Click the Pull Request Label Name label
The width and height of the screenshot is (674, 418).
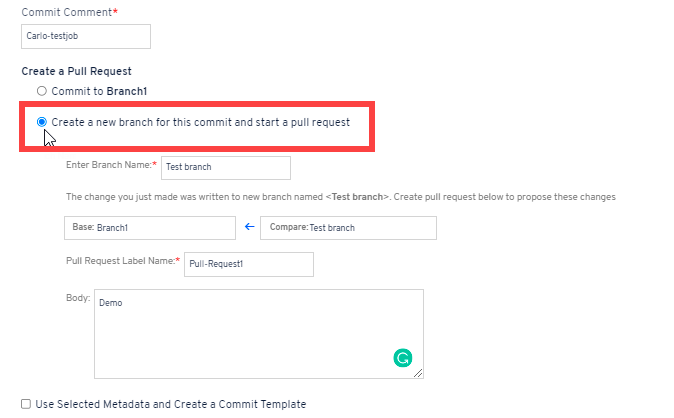[x=119, y=261]
